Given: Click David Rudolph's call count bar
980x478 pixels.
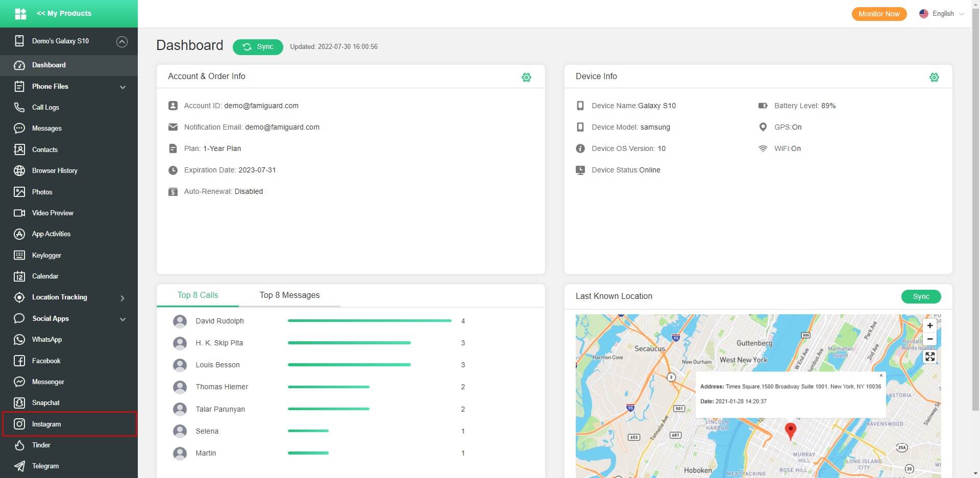Looking at the screenshot, I should coord(370,321).
